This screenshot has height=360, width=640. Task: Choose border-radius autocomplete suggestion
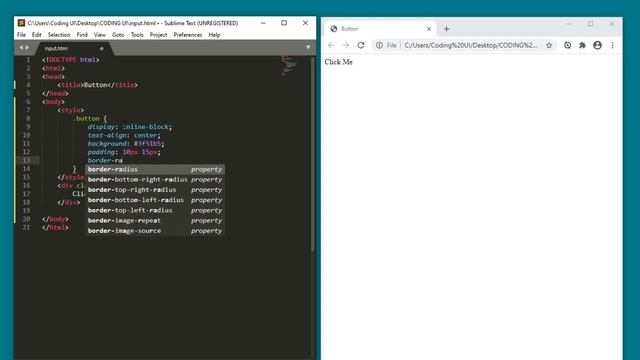[155, 169]
